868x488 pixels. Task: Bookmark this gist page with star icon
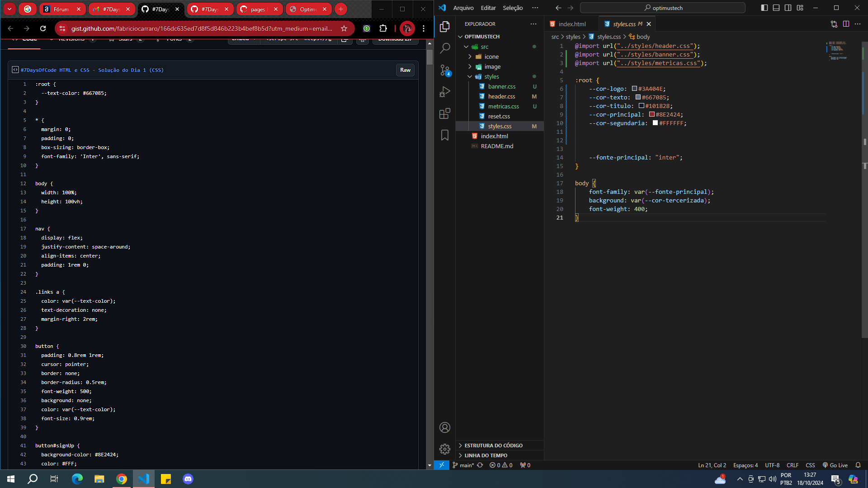[344, 28]
